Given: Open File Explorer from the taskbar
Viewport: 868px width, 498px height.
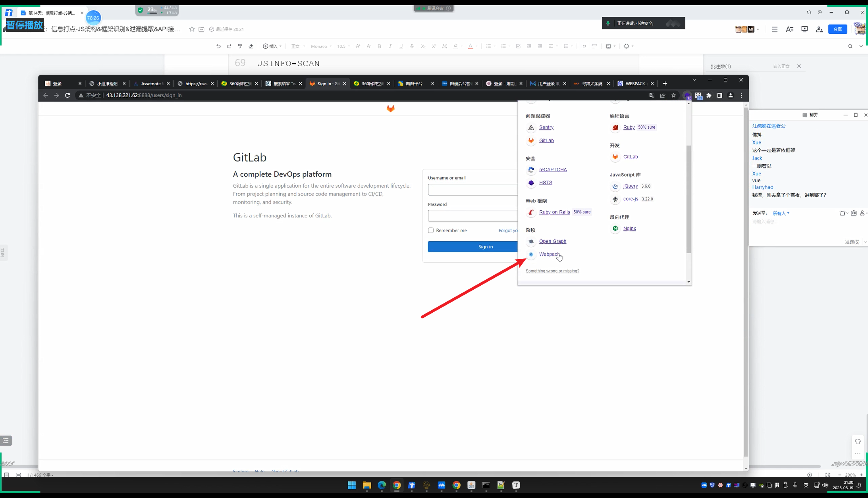Looking at the screenshot, I should tap(366, 485).
